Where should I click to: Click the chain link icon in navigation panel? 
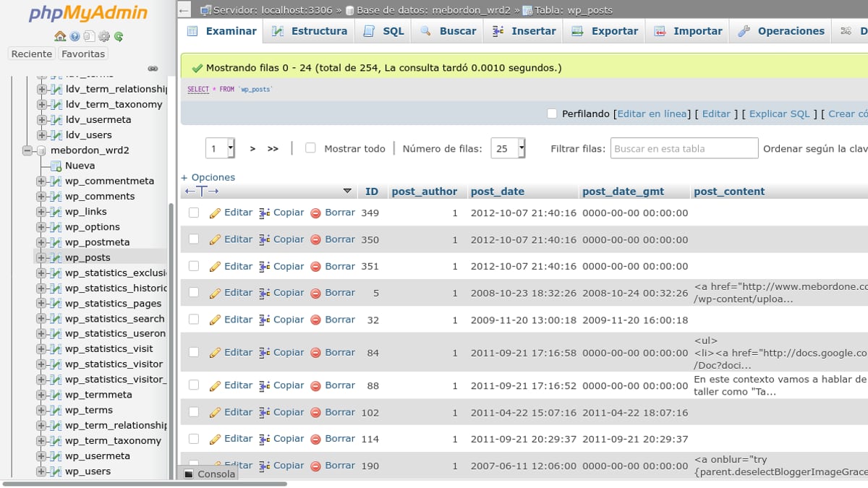point(153,69)
